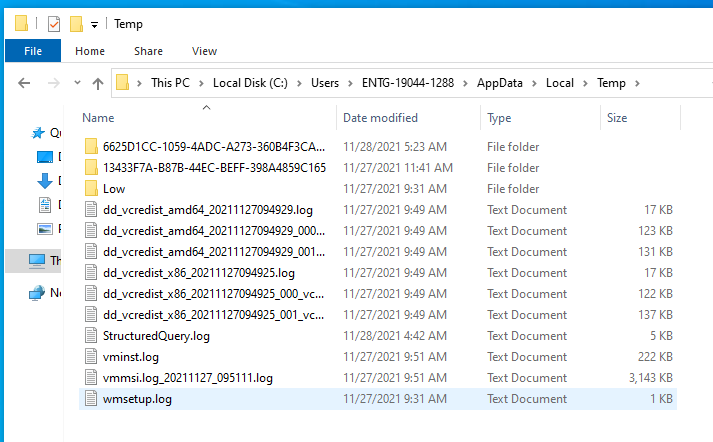Navigate to This PC in breadcrumb
The height and width of the screenshot is (442, 713).
(x=170, y=83)
